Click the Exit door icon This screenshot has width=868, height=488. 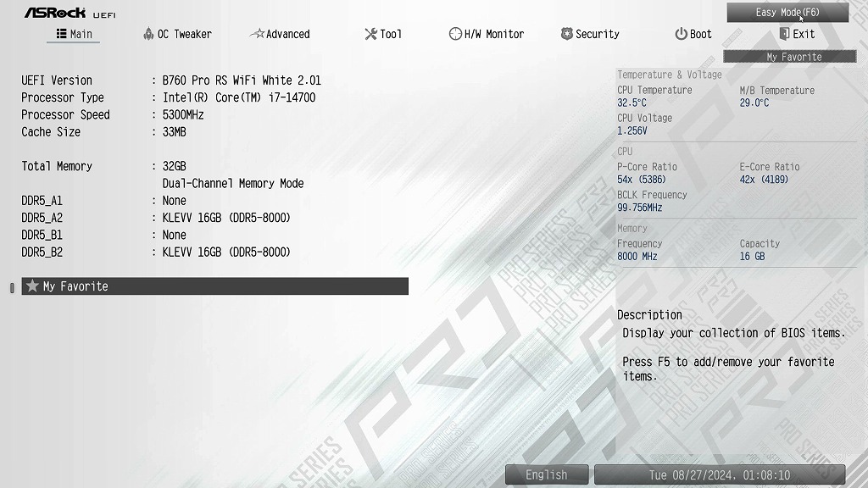click(784, 34)
